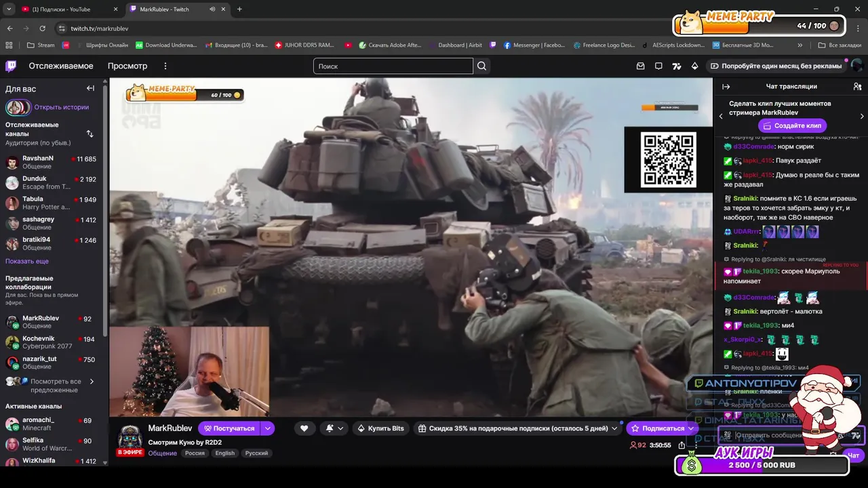Open the Dashboard | Airbit bookmark

pyautogui.click(x=455, y=45)
